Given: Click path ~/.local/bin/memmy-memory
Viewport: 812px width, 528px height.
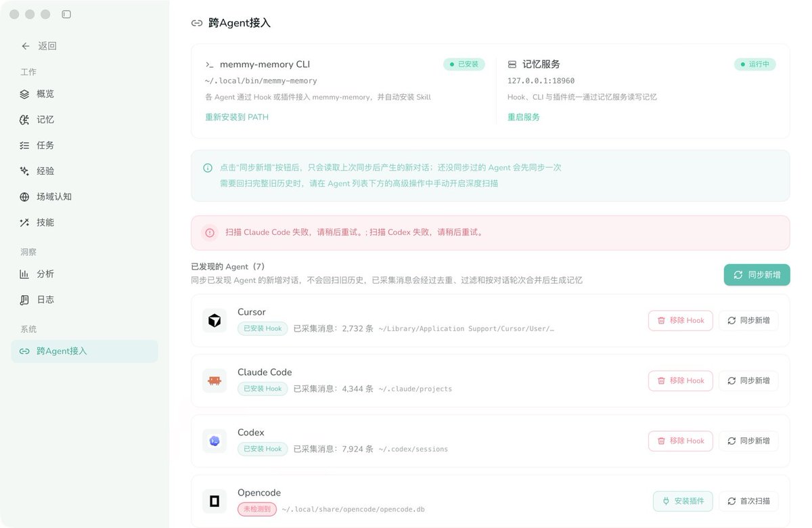Looking at the screenshot, I should click(x=261, y=81).
